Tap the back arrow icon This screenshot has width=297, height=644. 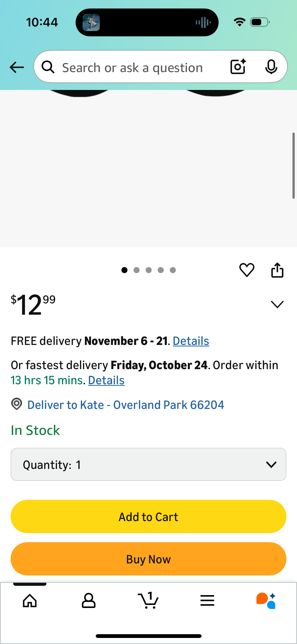17,67
